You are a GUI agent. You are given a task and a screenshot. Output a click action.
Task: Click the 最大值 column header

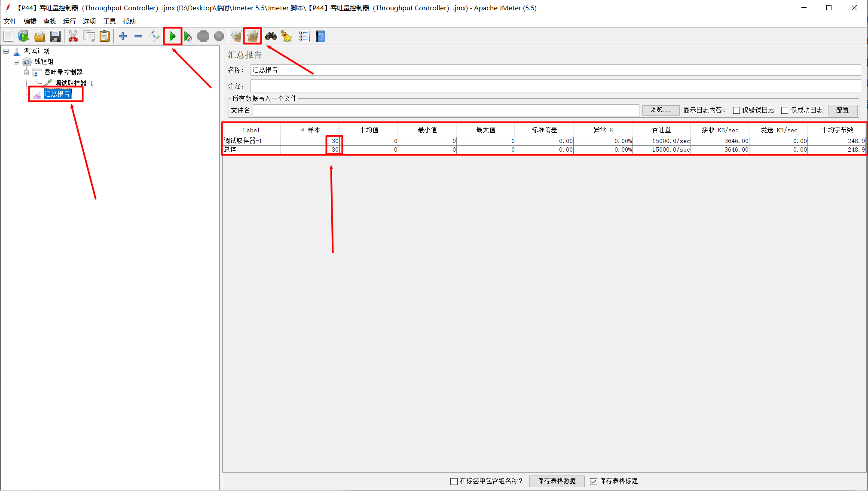point(486,130)
